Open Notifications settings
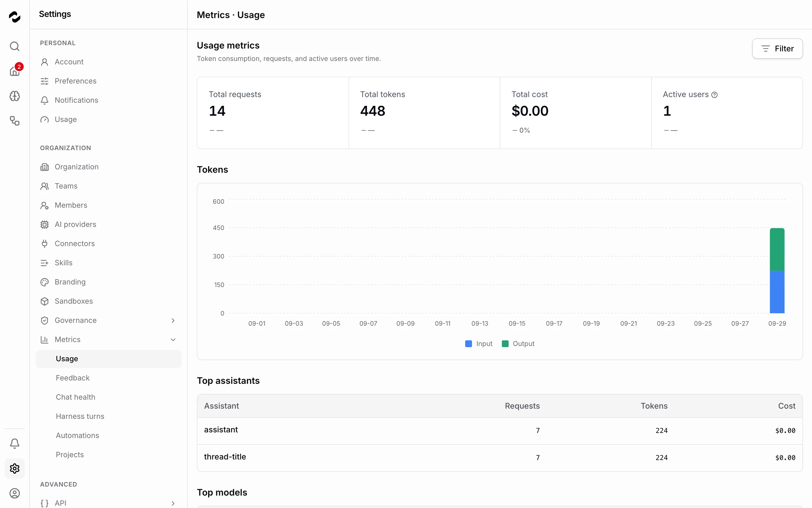The image size is (812, 508). pyautogui.click(x=108, y=100)
